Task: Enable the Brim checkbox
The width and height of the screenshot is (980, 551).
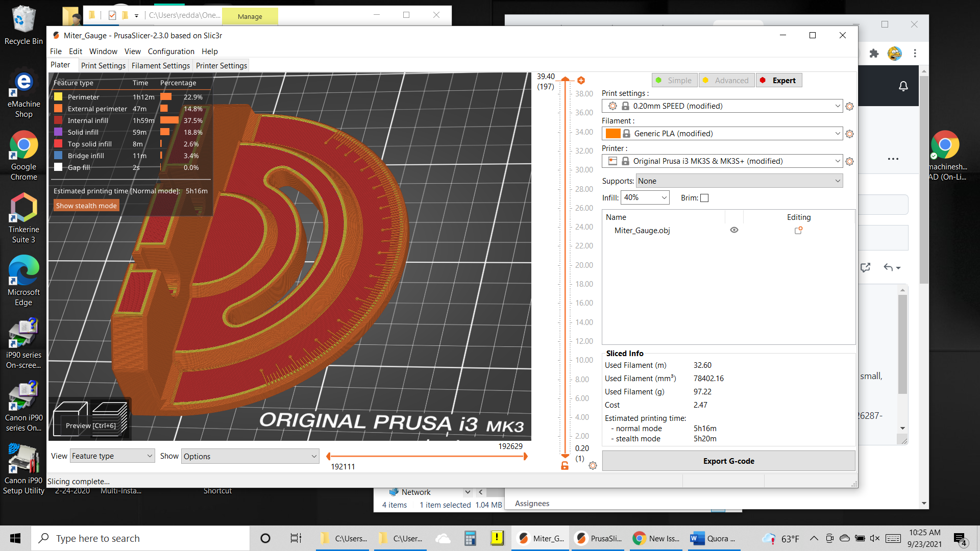Action: tap(704, 197)
